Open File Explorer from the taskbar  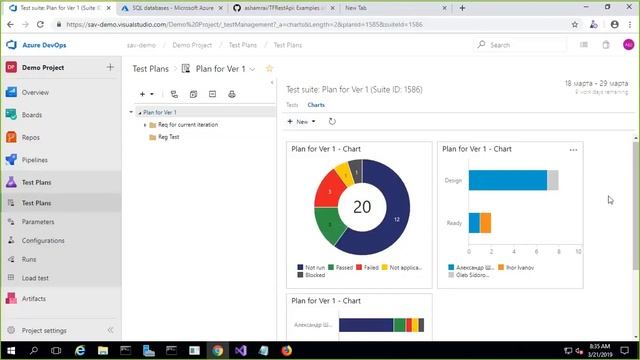click(103, 351)
